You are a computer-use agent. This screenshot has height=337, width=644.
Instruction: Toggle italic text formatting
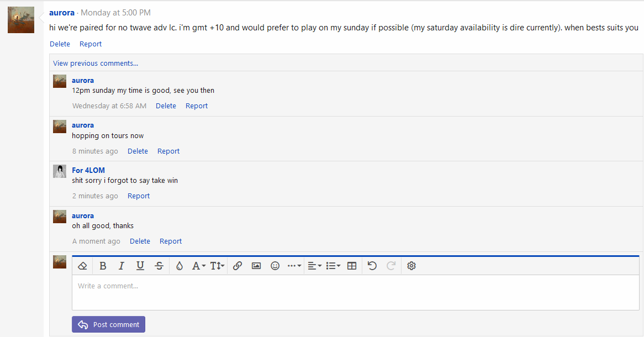[x=122, y=266]
